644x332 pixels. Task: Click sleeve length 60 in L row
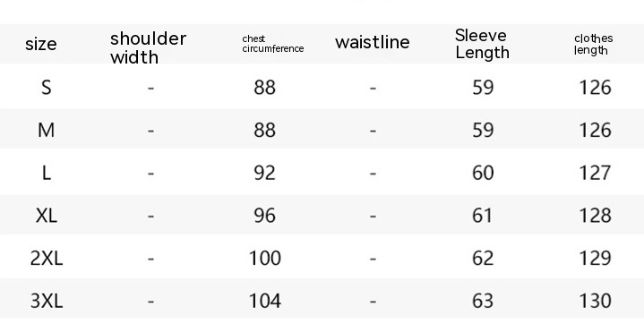(483, 173)
